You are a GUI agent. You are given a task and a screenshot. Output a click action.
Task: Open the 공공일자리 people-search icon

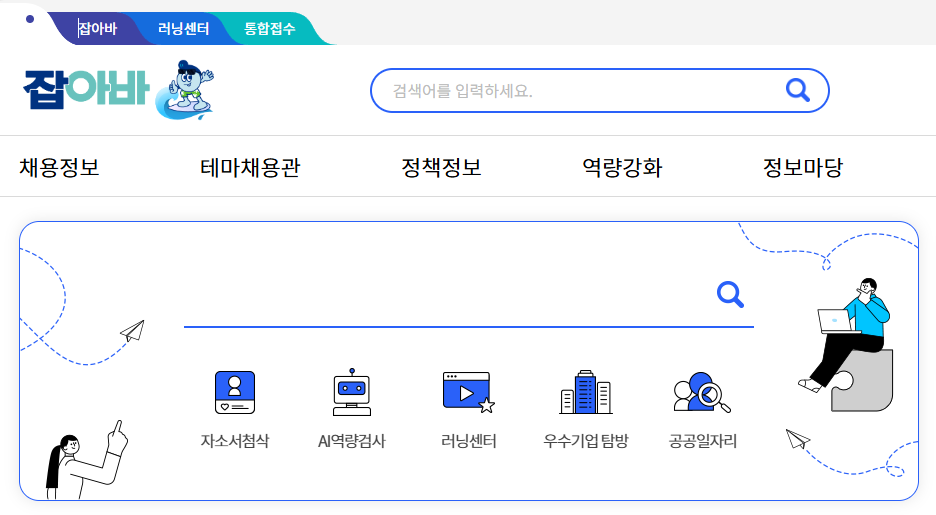click(x=702, y=392)
